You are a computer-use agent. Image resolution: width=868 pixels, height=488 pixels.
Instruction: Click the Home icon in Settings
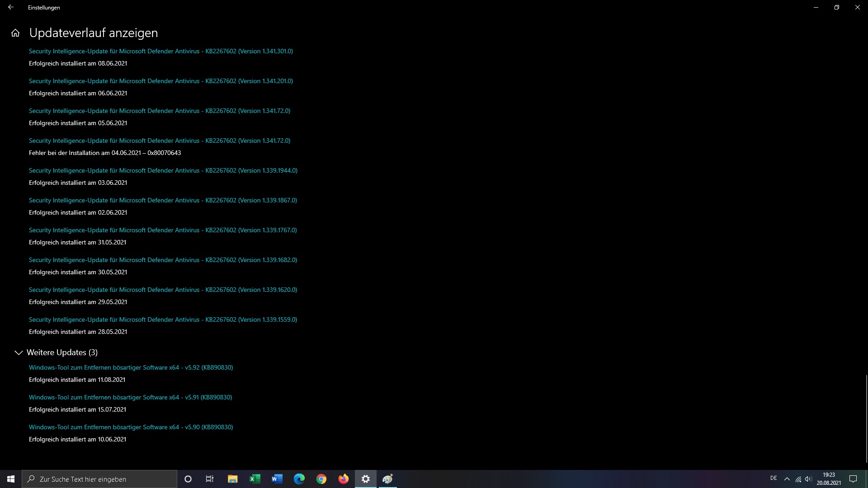(15, 33)
